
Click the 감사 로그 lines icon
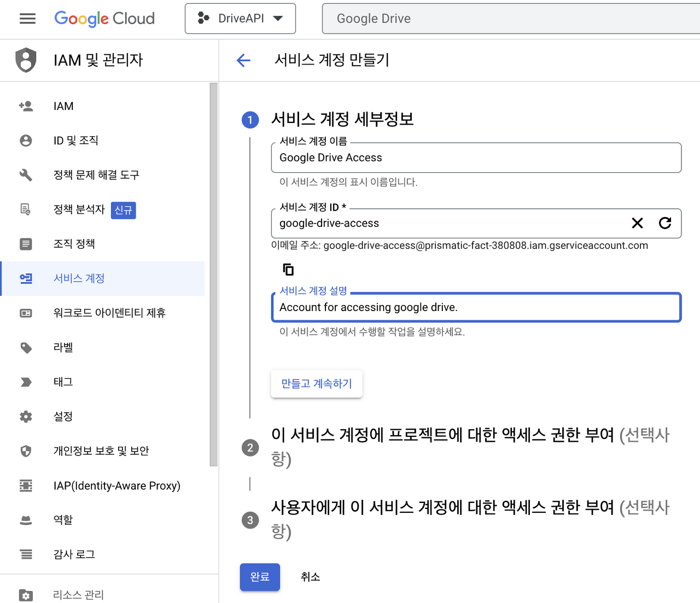[26, 554]
